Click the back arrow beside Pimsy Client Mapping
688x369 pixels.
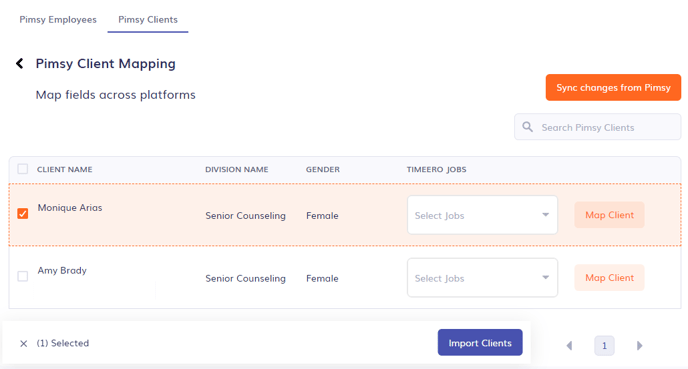tap(20, 64)
